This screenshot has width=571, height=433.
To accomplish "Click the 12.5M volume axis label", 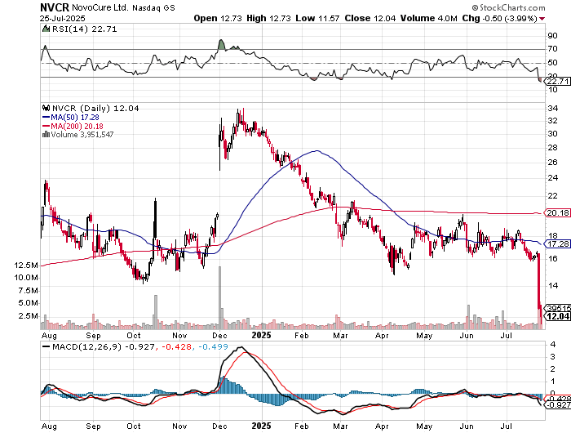I will (26, 265).
